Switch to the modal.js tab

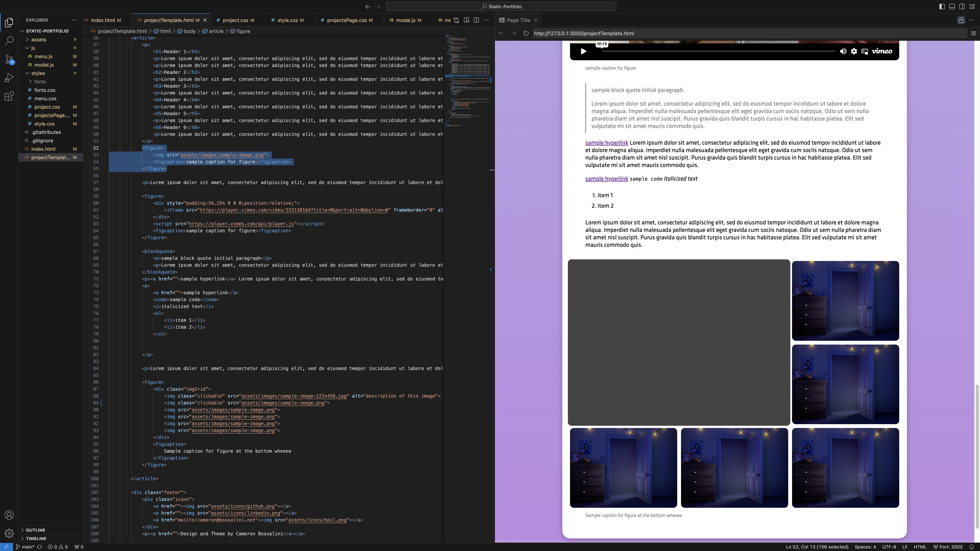(x=405, y=20)
